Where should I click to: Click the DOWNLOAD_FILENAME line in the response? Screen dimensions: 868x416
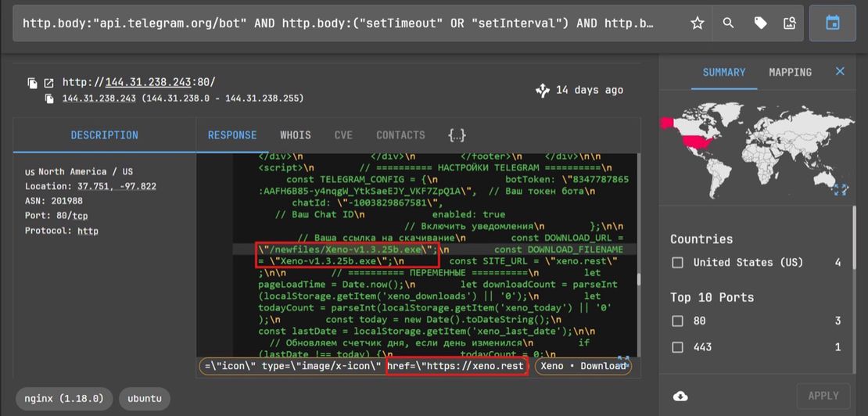click(558, 250)
